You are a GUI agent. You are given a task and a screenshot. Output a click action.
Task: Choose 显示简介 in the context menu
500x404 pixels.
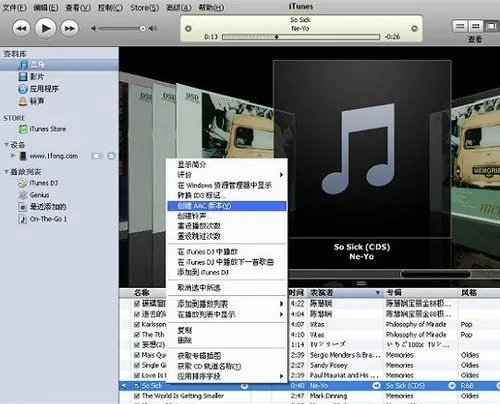click(227, 164)
